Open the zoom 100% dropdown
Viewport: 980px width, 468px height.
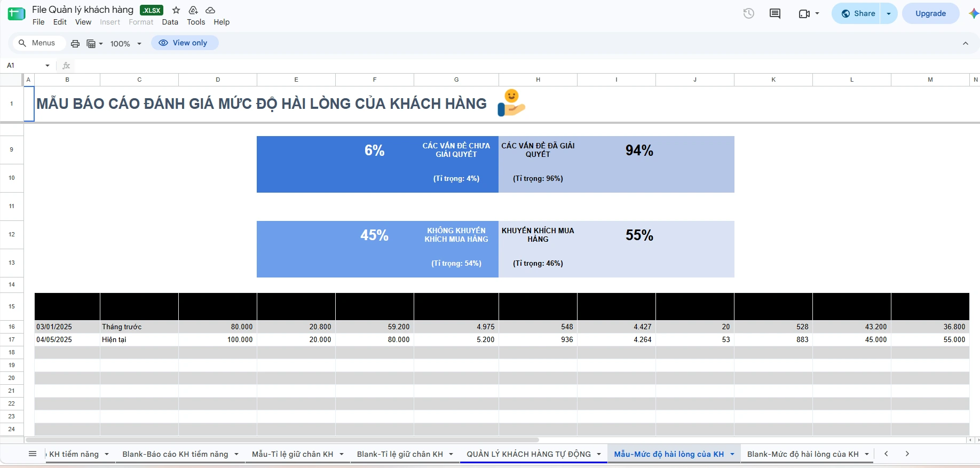pos(126,44)
